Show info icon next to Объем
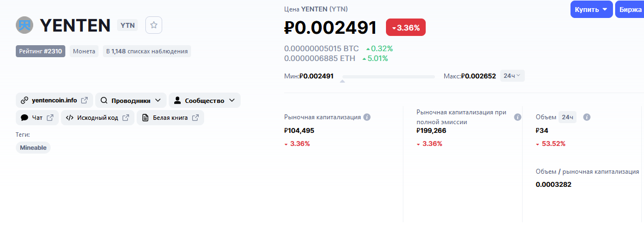This screenshot has height=226, width=644. [587, 117]
